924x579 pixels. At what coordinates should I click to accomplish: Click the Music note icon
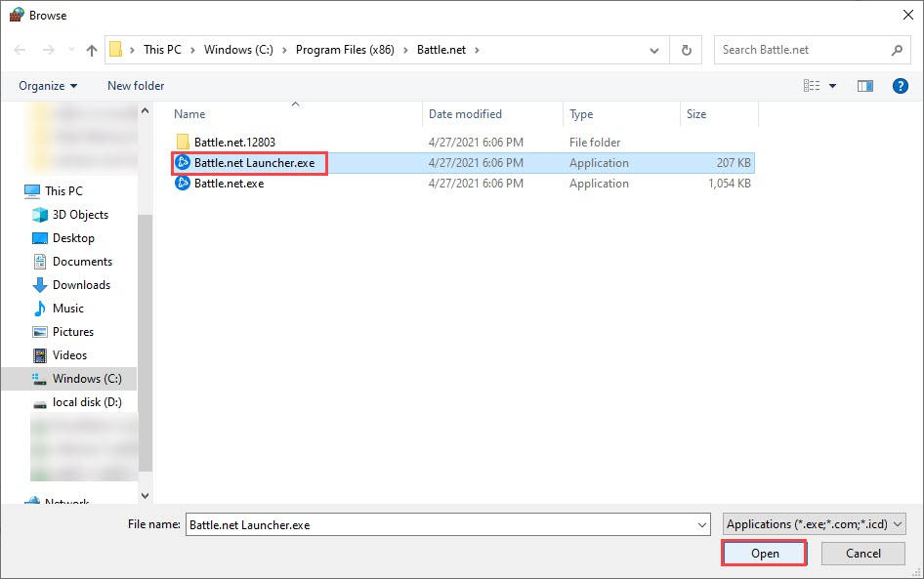(39, 309)
